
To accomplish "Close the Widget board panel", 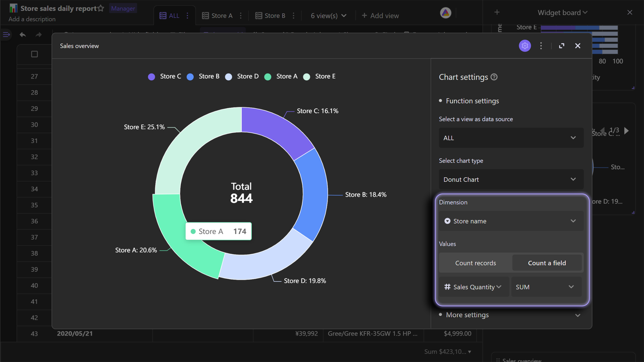I will 630,12.
